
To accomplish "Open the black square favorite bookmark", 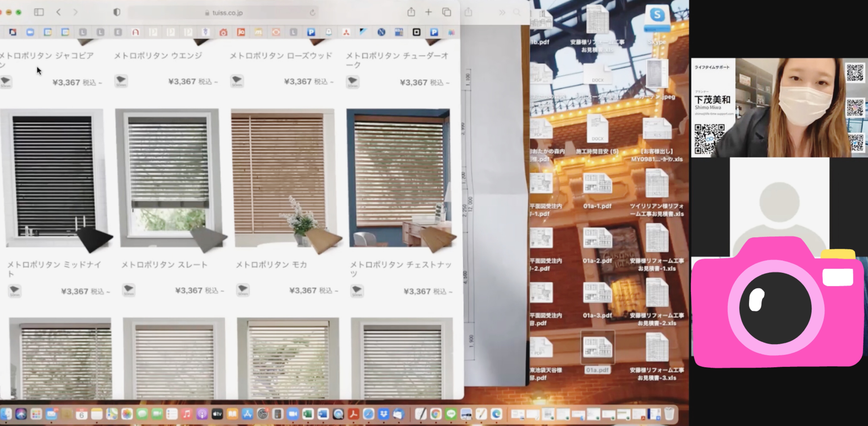I will pyautogui.click(x=417, y=32).
